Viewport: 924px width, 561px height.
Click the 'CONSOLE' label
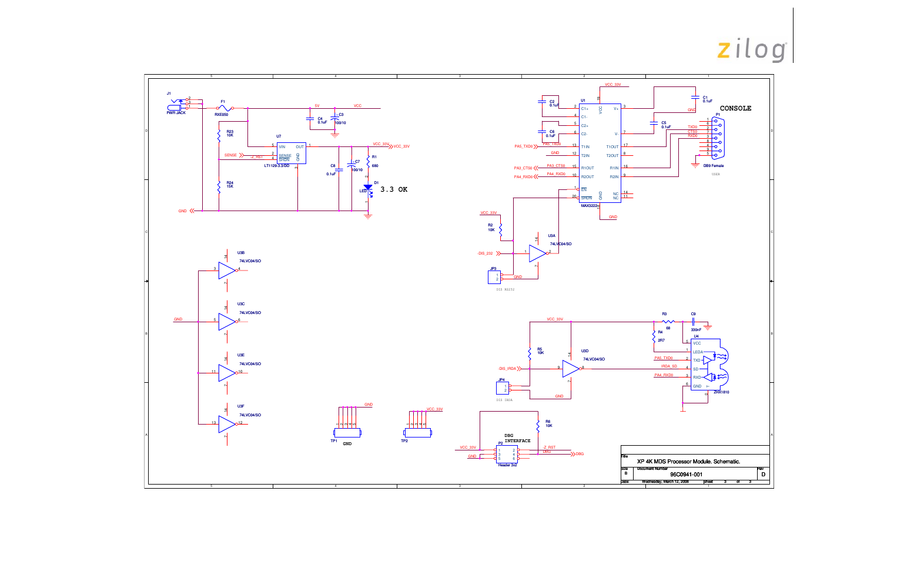tap(735, 108)
